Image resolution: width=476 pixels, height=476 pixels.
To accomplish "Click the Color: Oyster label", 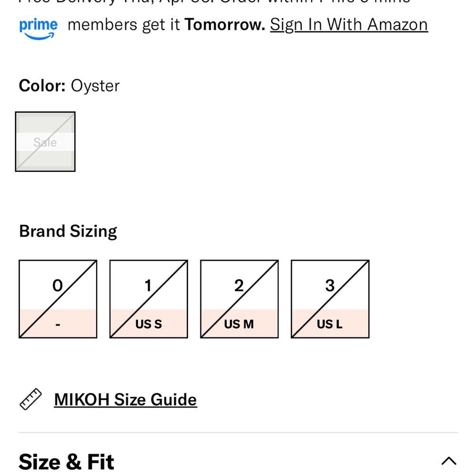I will [x=69, y=86].
